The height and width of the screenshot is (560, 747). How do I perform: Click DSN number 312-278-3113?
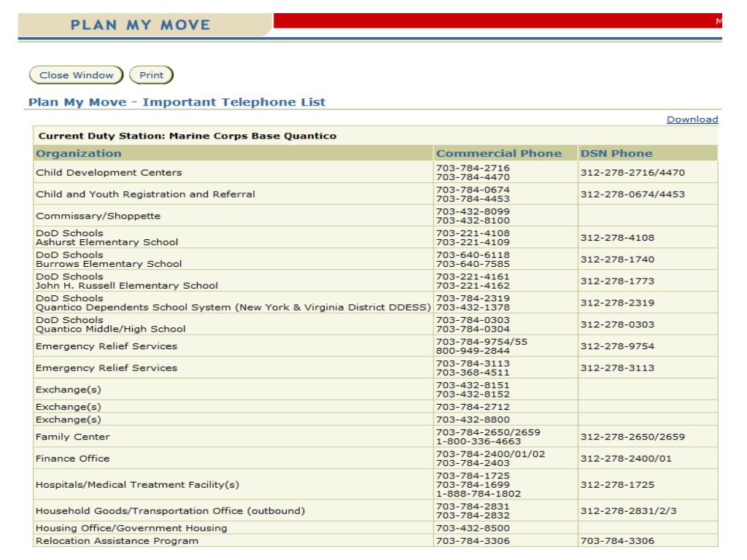point(617,368)
